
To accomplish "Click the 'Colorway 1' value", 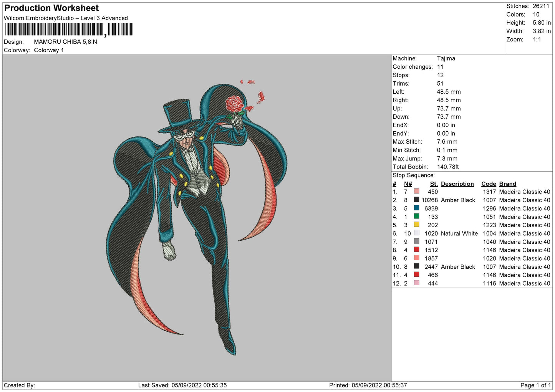I will tap(49, 50).
